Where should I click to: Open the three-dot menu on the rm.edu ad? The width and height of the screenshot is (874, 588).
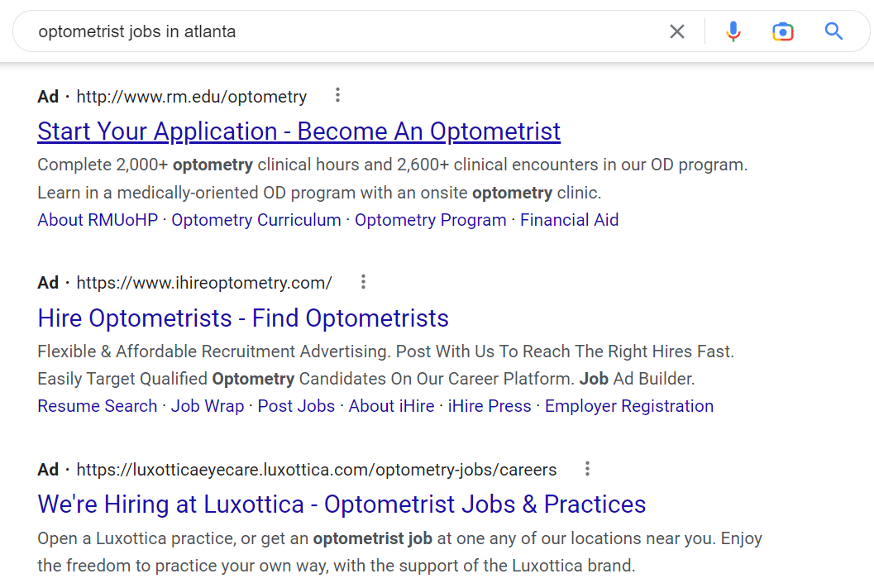click(337, 94)
